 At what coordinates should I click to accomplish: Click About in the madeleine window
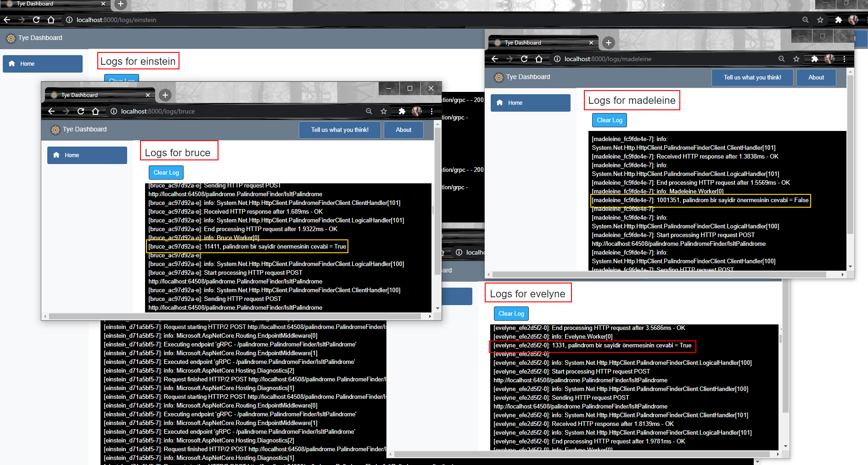(x=816, y=78)
